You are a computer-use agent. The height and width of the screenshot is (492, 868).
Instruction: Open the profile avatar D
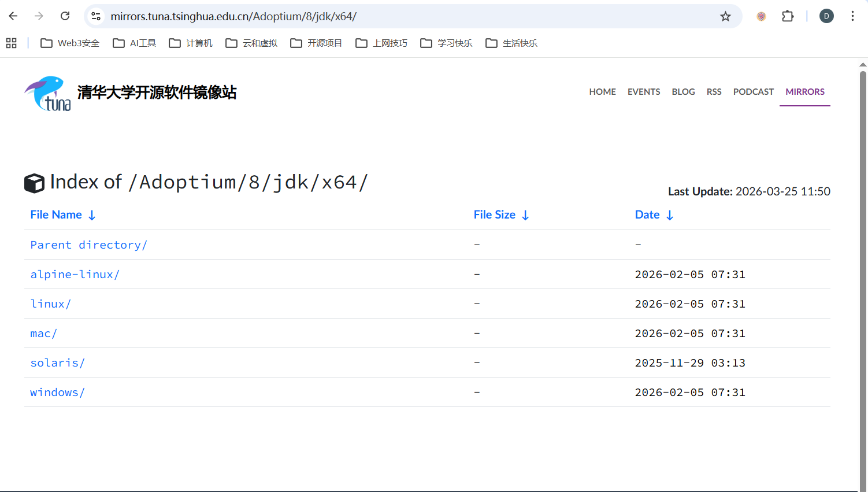point(826,16)
